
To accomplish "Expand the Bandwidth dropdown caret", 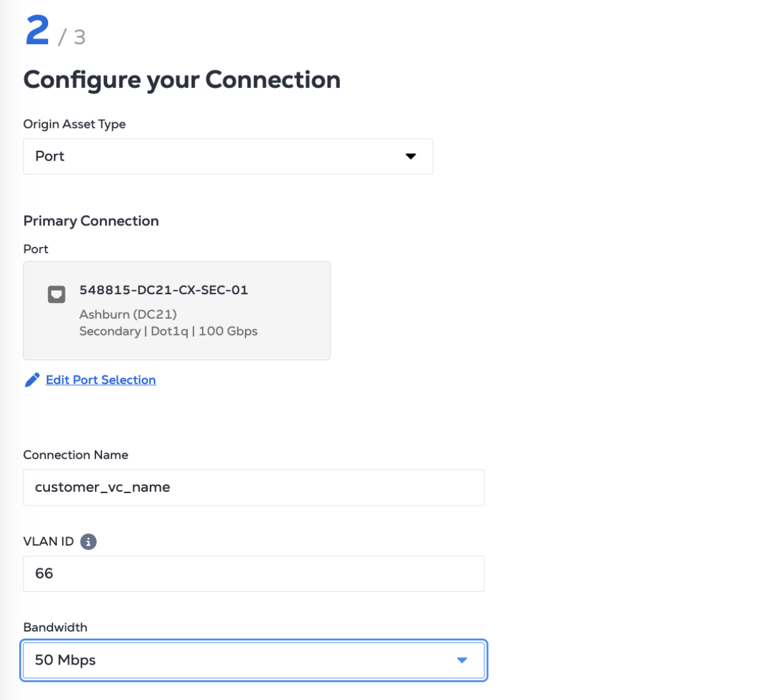I will click(x=462, y=660).
